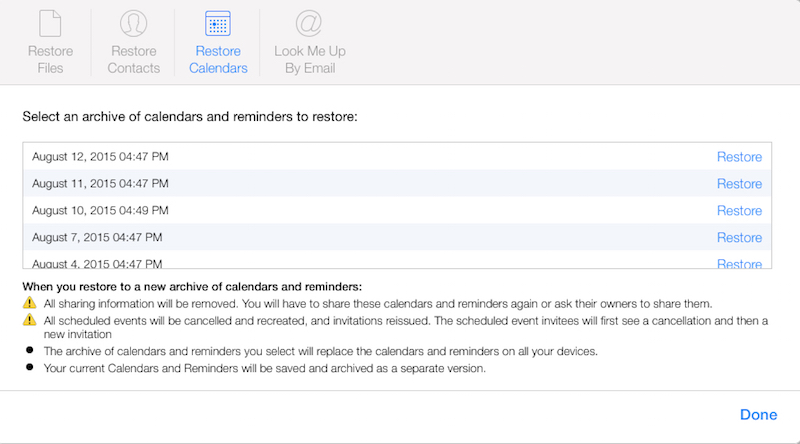Click the Restore Calendars calendar icon
Image resolution: width=800 pixels, height=444 pixels.
tap(218, 23)
